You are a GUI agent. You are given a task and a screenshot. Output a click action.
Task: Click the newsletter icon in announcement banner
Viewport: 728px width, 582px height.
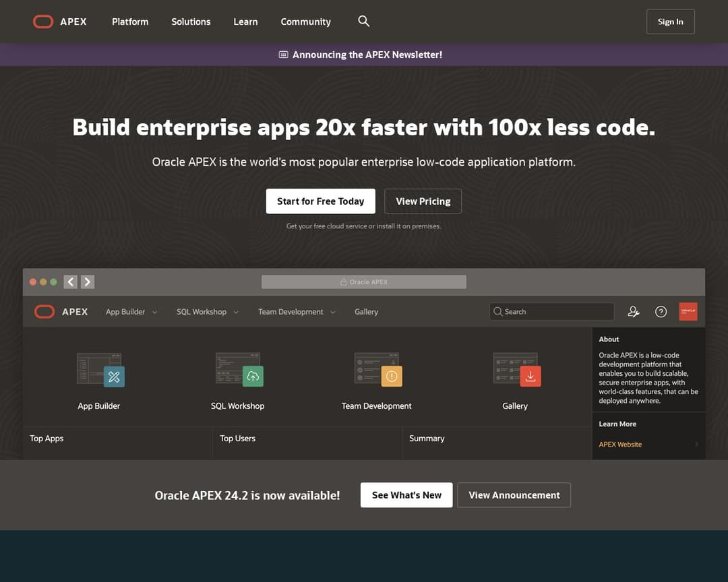pyautogui.click(x=283, y=55)
